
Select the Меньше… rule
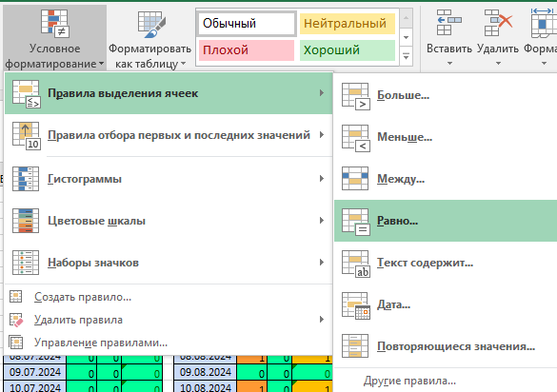pos(446,137)
